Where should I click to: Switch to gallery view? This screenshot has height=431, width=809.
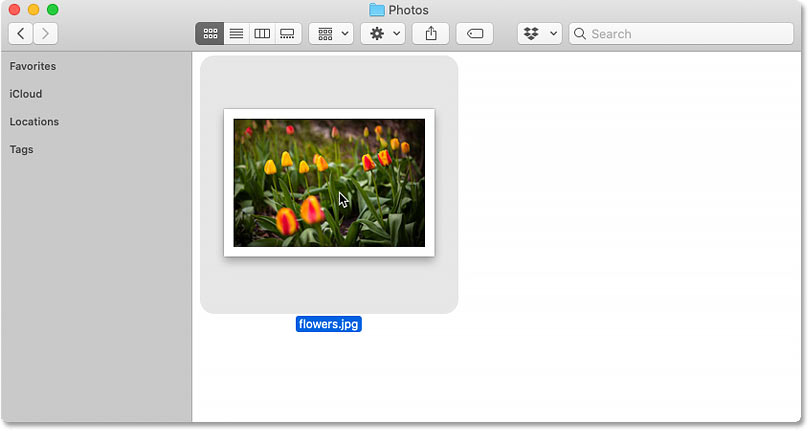(287, 34)
